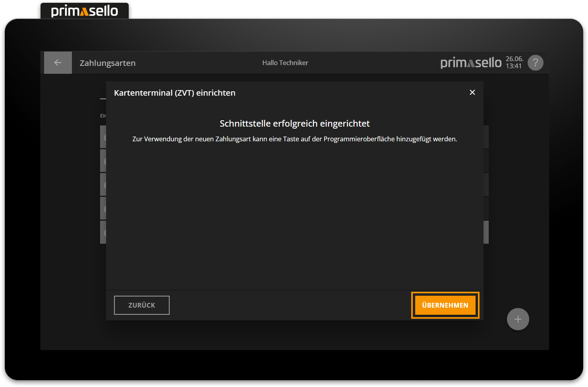This screenshot has width=588, height=387.
Task: Select the third partially hidden payment row
Action: click(x=103, y=185)
